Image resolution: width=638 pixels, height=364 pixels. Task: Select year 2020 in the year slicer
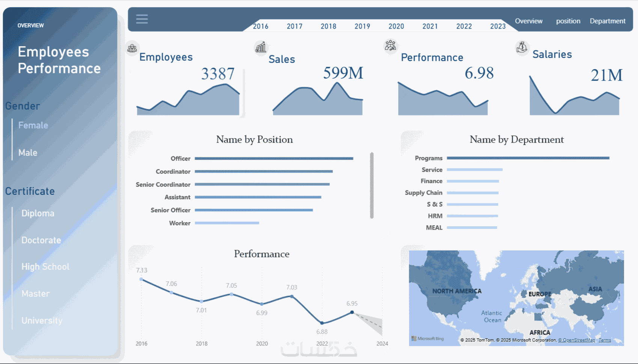(396, 26)
